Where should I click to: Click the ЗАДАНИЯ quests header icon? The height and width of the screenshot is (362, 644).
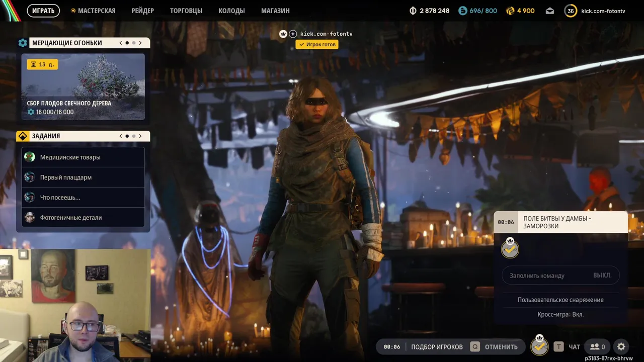(23, 136)
